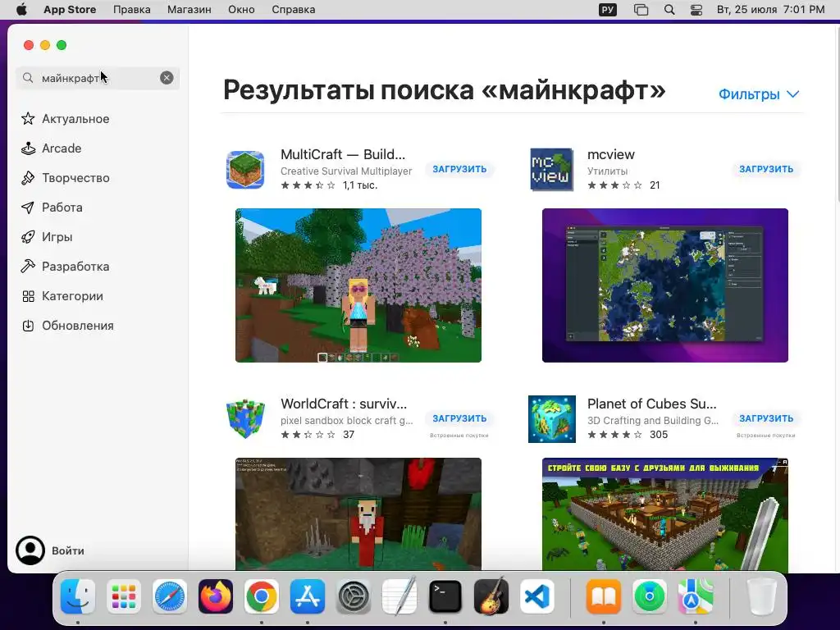The image size is (840, 630).
Task: Open the MultiCraft app icon
Action: point(244,170)
